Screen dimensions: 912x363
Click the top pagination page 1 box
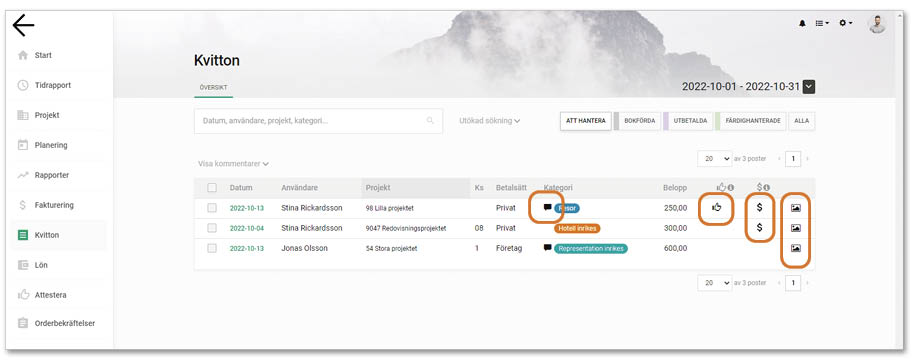(793, 158)
